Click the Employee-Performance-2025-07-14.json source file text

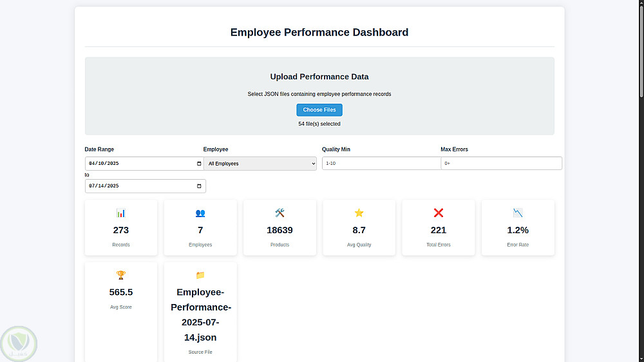[200, 315]
